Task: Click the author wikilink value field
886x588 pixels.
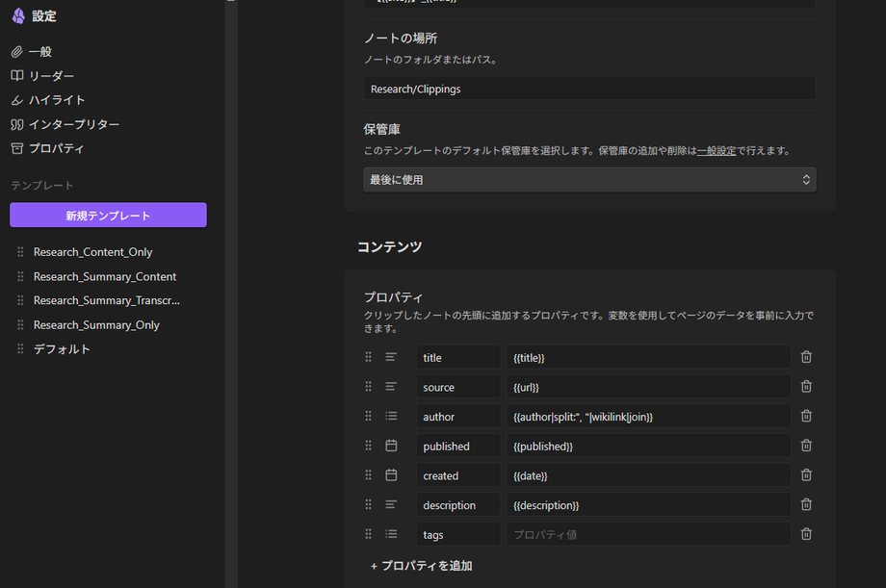Action: (649, 417)
